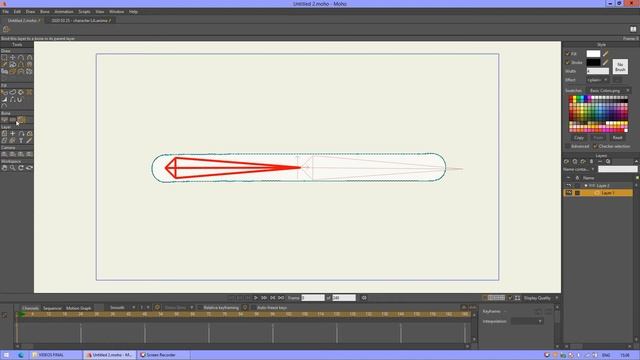640x360 pixels.
Task: Switch to the Motion Graph tab
Action: coord(79,308)
